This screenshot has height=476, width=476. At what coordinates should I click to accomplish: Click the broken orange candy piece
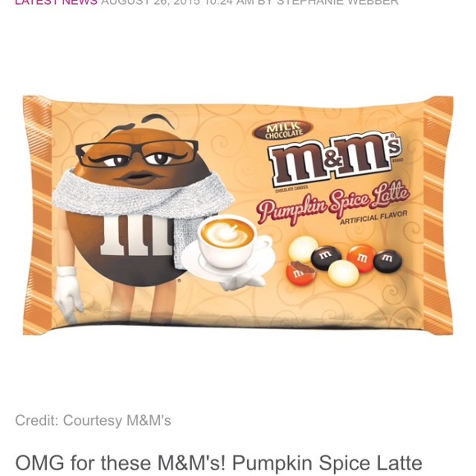tap(301, 272)
